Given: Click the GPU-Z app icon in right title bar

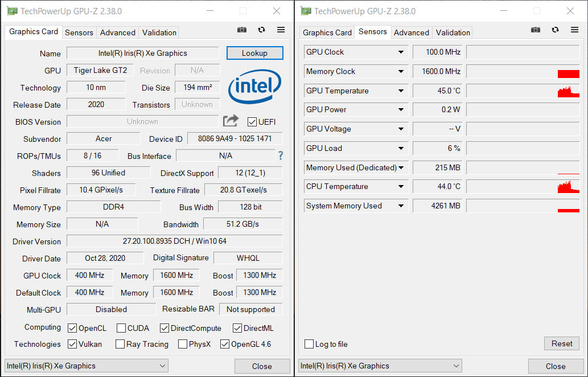Looking at the screenshot, I should [x=306, y=11].
